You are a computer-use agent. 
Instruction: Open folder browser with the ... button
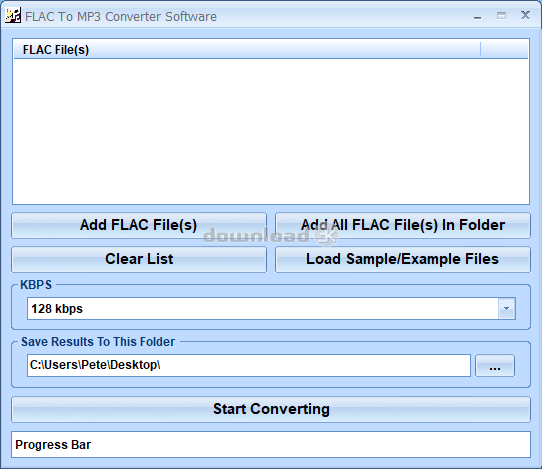click(x=495, y=366)
